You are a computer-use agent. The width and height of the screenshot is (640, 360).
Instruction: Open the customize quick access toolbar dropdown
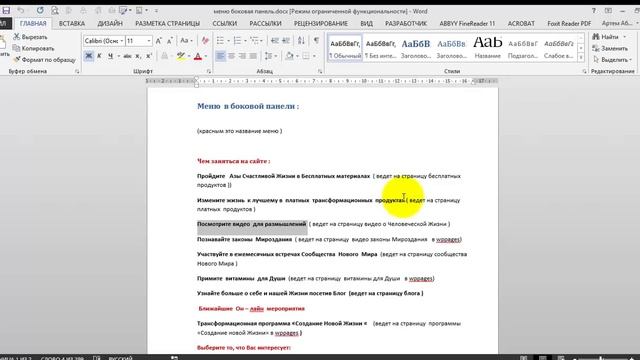point(156,11)
